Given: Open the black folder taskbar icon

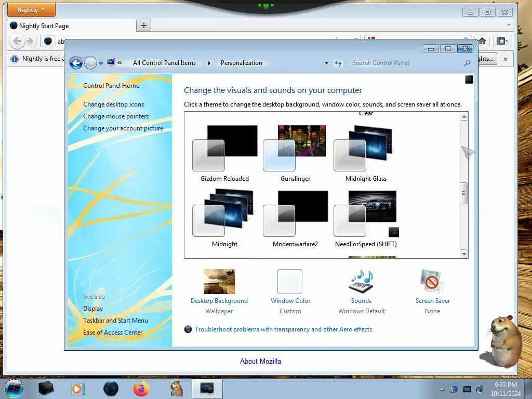Looking at the screenshot, I should click(46, 389).
